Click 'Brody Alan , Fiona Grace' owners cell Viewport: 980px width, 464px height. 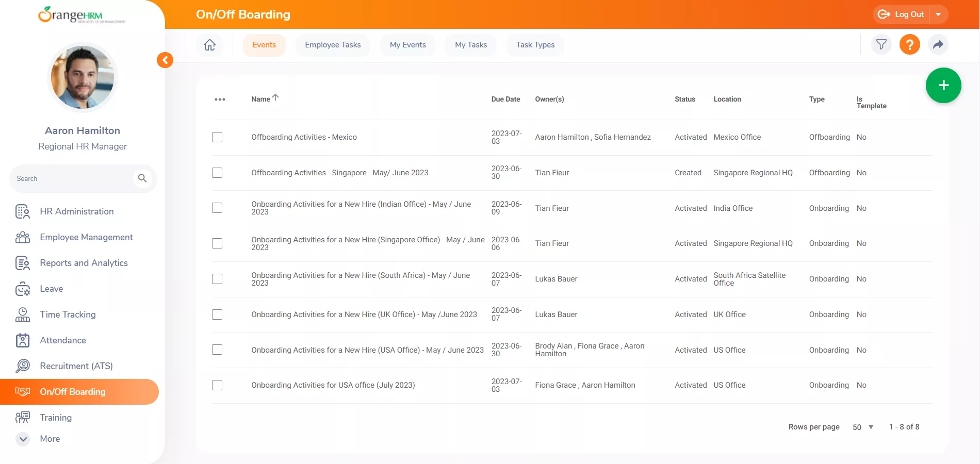pos(590,350)
